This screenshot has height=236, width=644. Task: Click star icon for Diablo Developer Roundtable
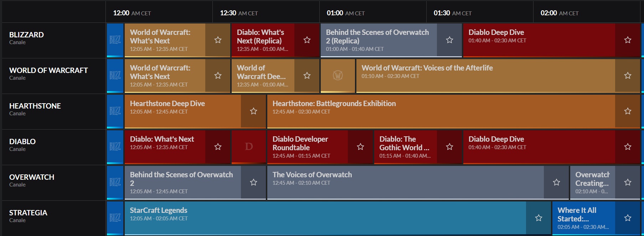pyautogui.click(x=360, y=147)
